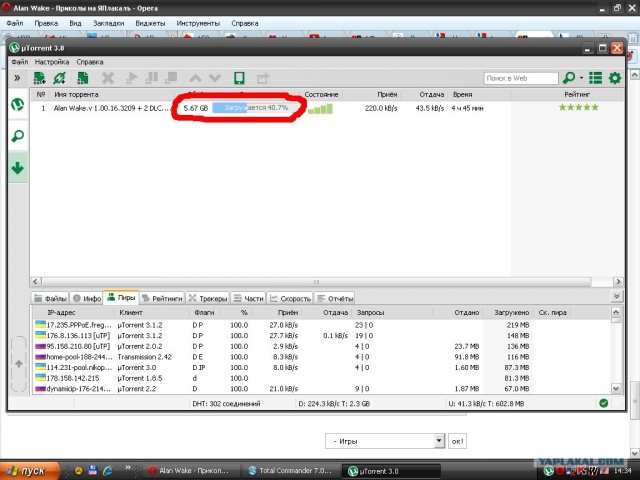The width and height of the screenshot is (640, 480).
Task: Move torrent down in queue
Action: tap(215, 78)
